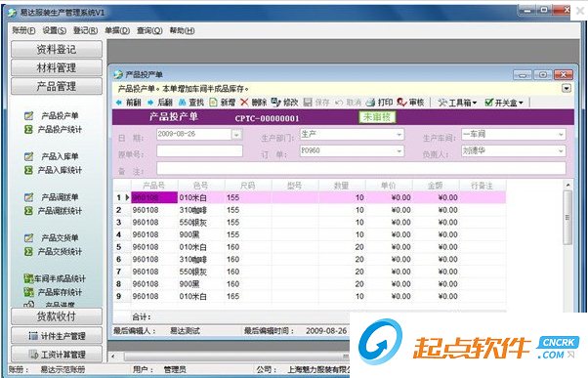
Task: Click the 产品投产单 window title icon
Action: tap(118, 74)
